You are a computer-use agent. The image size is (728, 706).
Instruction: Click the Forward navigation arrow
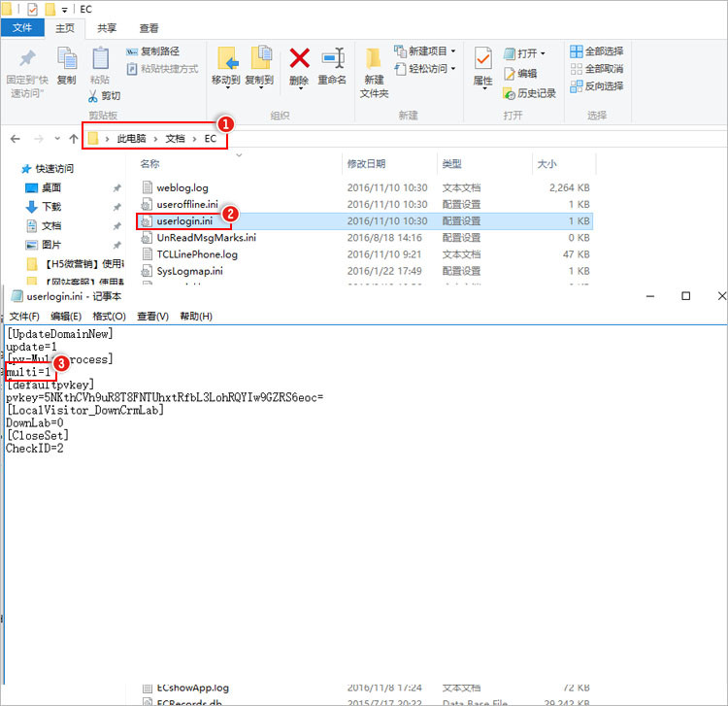39,139
